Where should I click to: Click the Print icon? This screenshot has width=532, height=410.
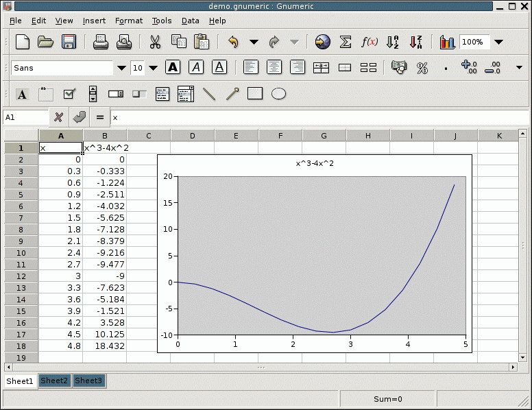[100, 43]
